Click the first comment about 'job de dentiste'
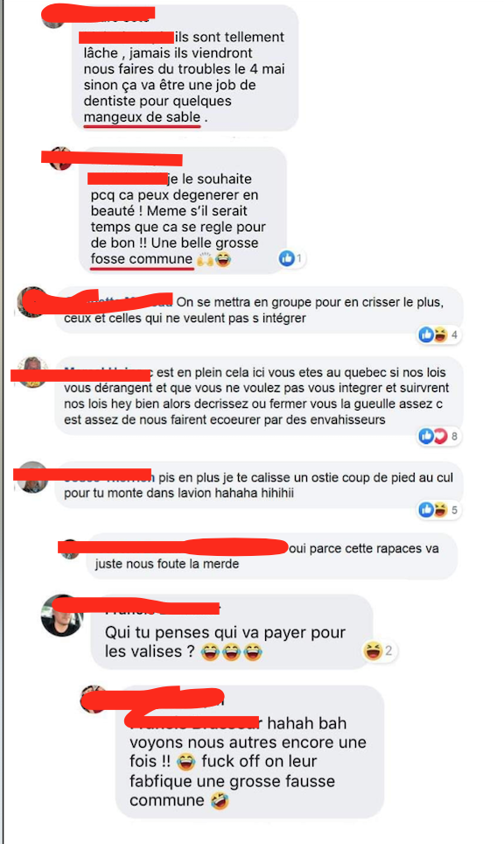 click(185, 68)
